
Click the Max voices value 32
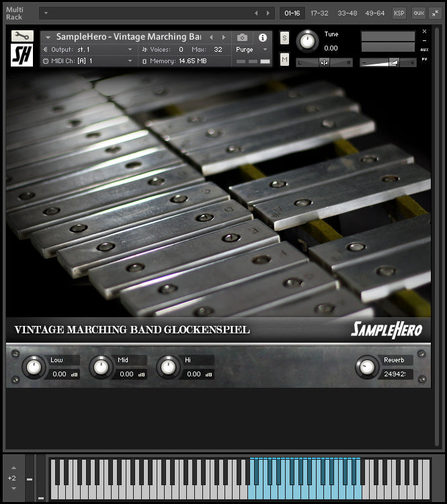(x=218, y=50)
